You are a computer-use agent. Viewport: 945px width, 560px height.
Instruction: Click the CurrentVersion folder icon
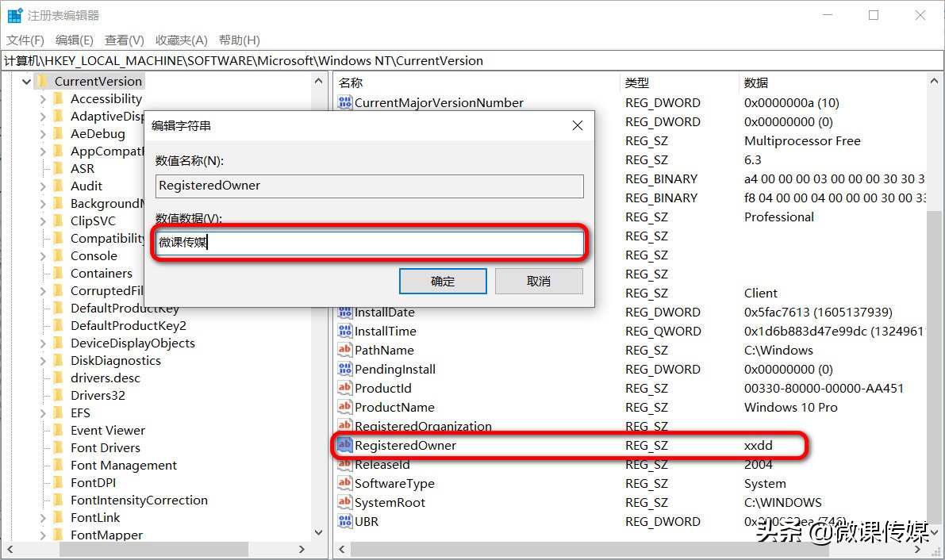click(42, 81)
